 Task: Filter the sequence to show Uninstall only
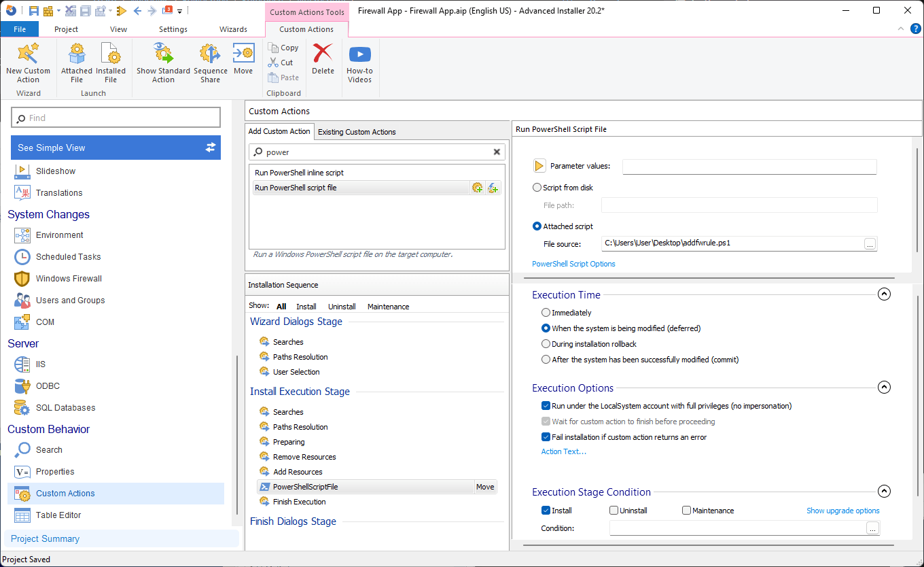(342, 307)
